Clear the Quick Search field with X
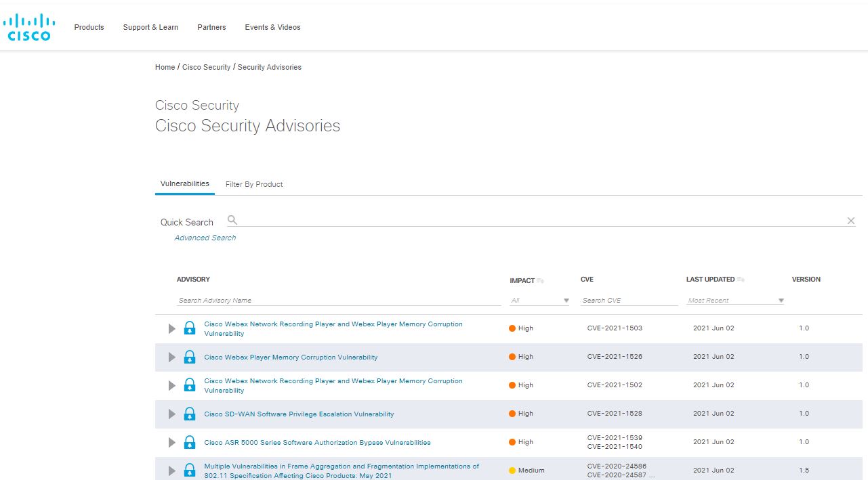This screenshot has width=868, height=480. coord(851,221)
